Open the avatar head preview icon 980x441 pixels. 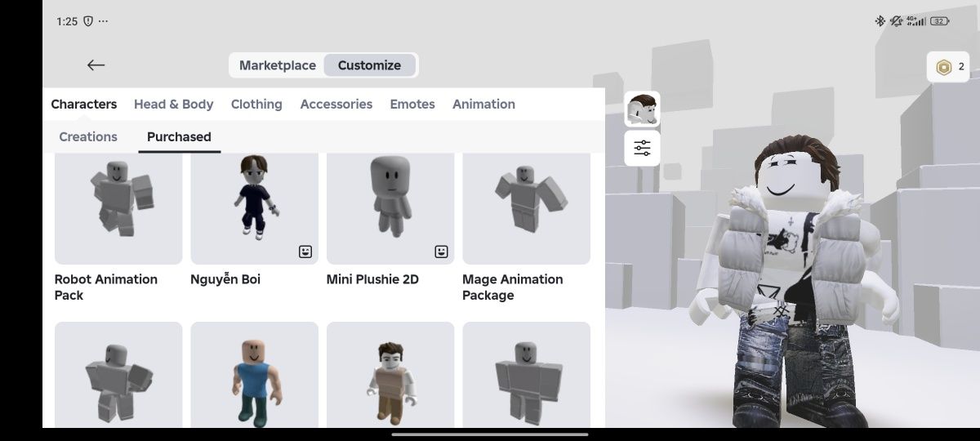coord(643,109)
